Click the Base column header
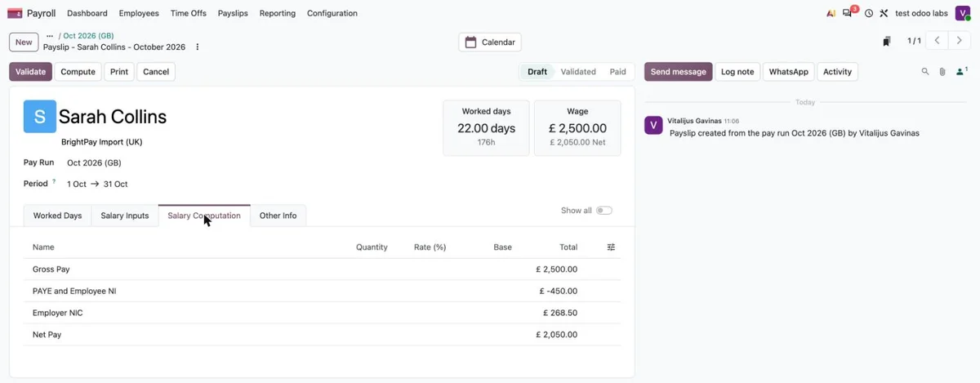The width and height of the screenshot is (980, 383). (502, 247)
